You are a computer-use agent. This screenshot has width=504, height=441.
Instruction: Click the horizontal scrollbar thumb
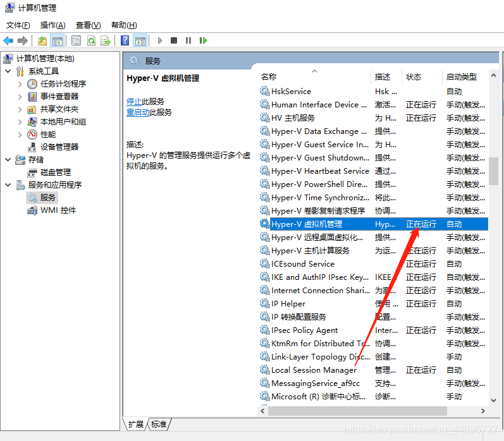pos(357,411)
